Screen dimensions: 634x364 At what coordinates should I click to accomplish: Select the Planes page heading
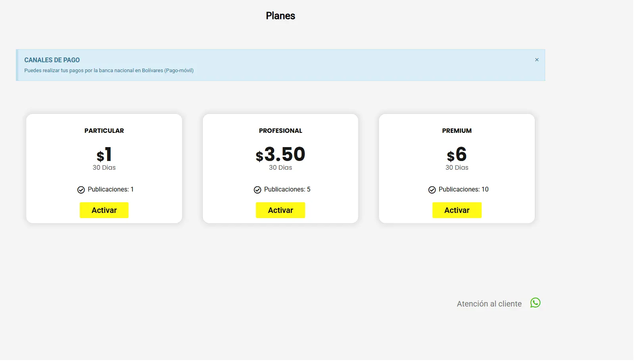click(280, 16)
